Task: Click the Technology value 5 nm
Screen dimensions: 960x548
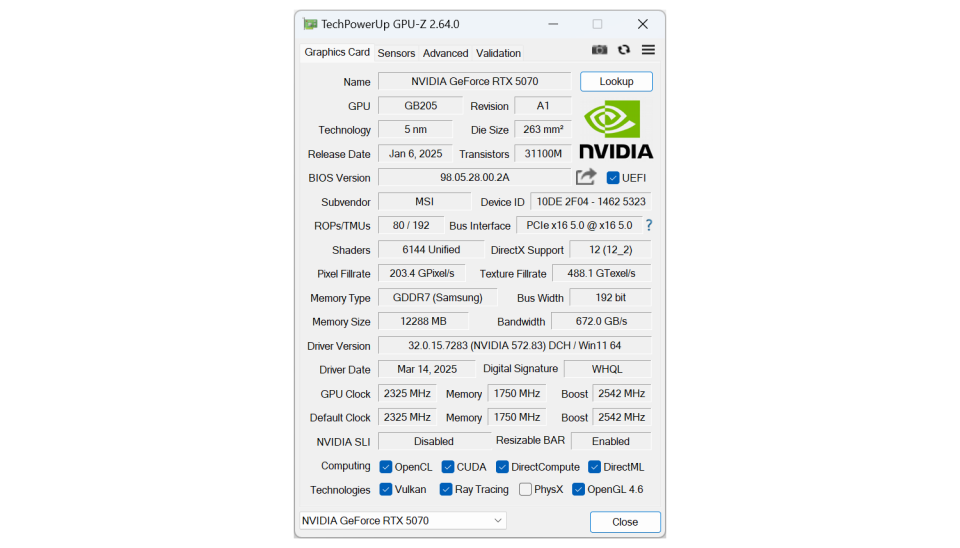Action: 415,129
